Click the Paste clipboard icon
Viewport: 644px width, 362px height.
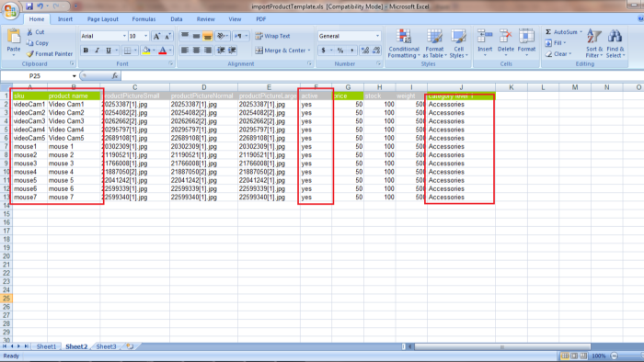pos(14,37)
